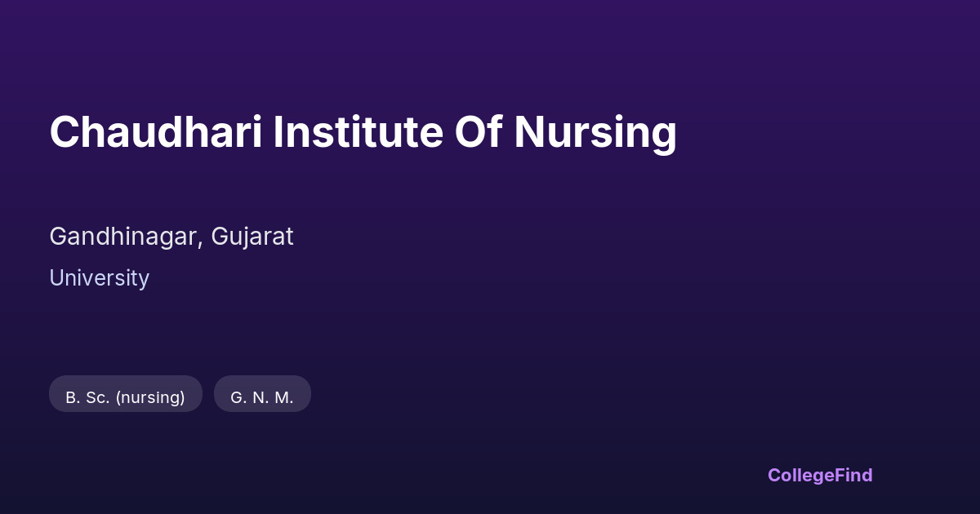980x514 pixels.
Task: Open the CollegeFind brand link
Action: point(820,475)
